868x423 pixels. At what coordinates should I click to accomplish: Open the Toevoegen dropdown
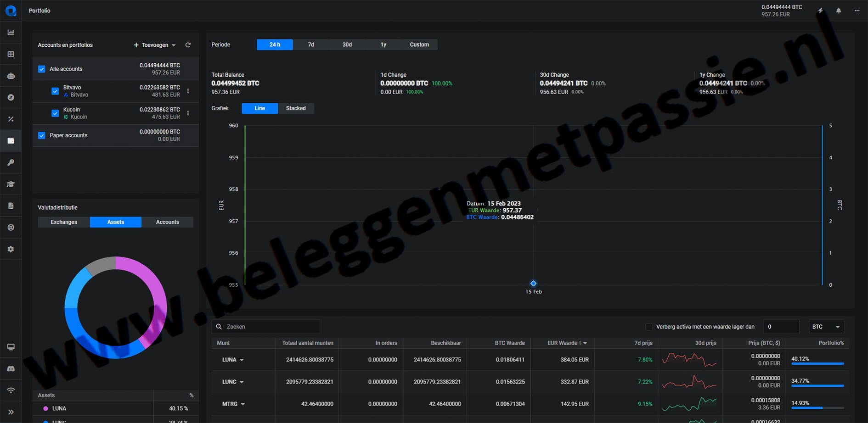coord(154,45)
